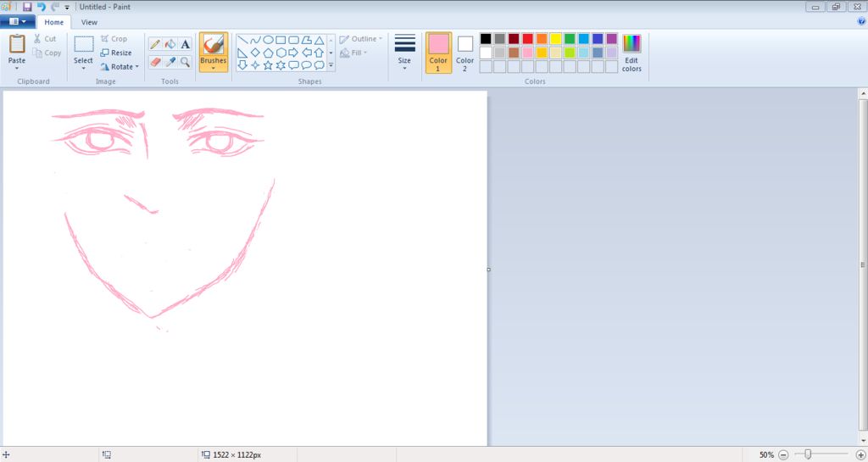Image resolution: width=868 pixels, height=462 pixels.
Task: Activate the Color 2 background selector
Action: [465, 53]
